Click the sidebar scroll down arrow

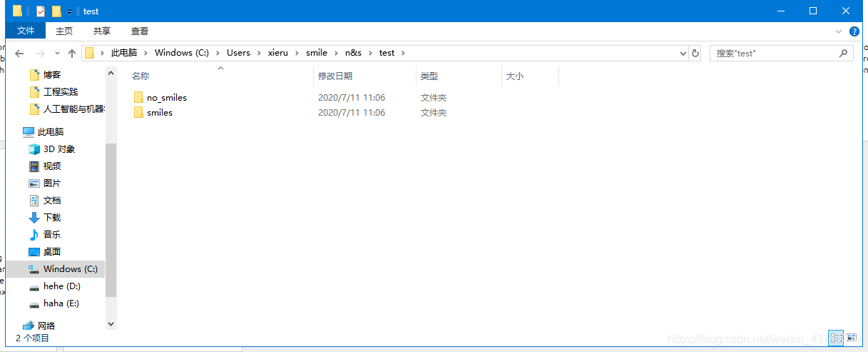(111, 324)
